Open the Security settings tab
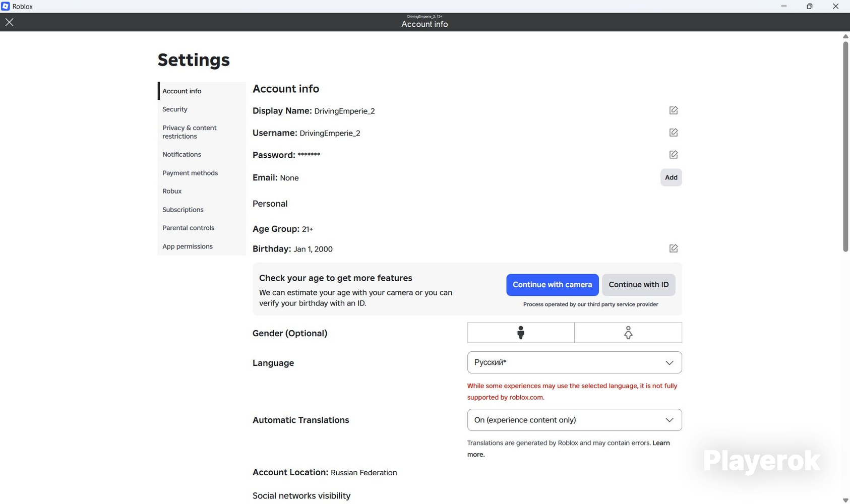Image resolution: width=850 pixels, height=504 pixels. pyautogui.click(x=202, y=109)
